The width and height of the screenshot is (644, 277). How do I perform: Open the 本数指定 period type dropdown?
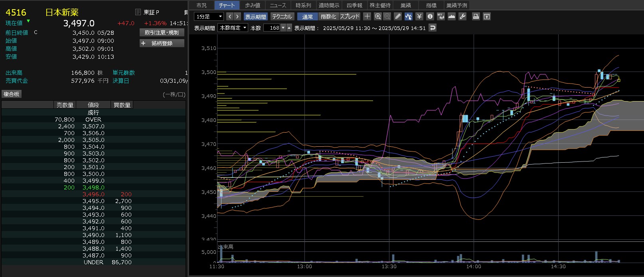(x=233, y=28)
